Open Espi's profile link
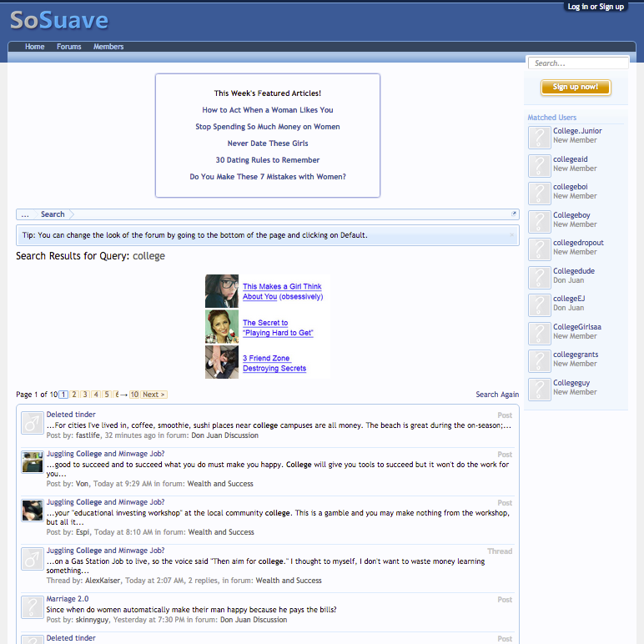 click(x=83, y=532)
